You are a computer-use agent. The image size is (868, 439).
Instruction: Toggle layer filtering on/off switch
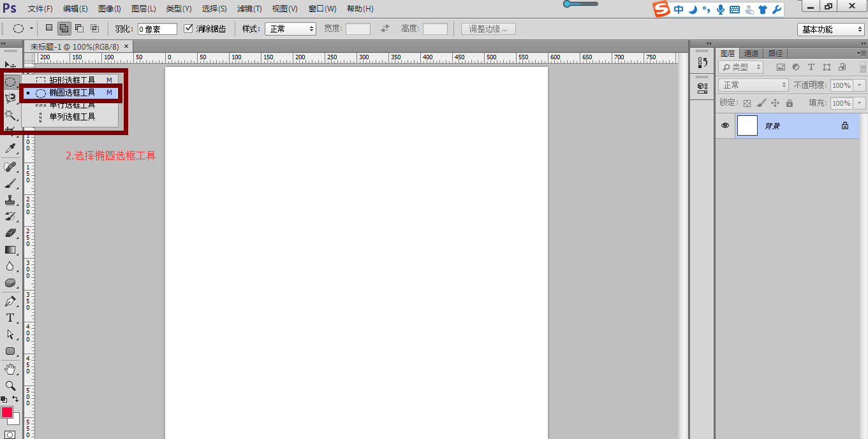click(x=863, y=67)
